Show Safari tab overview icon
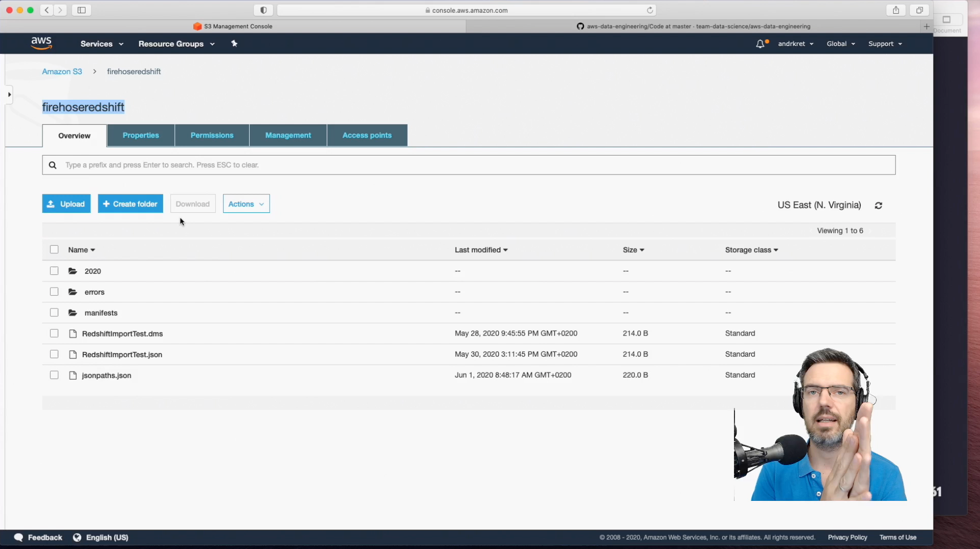The height and width of the screenshot is (549, 980). pos(919,10)
